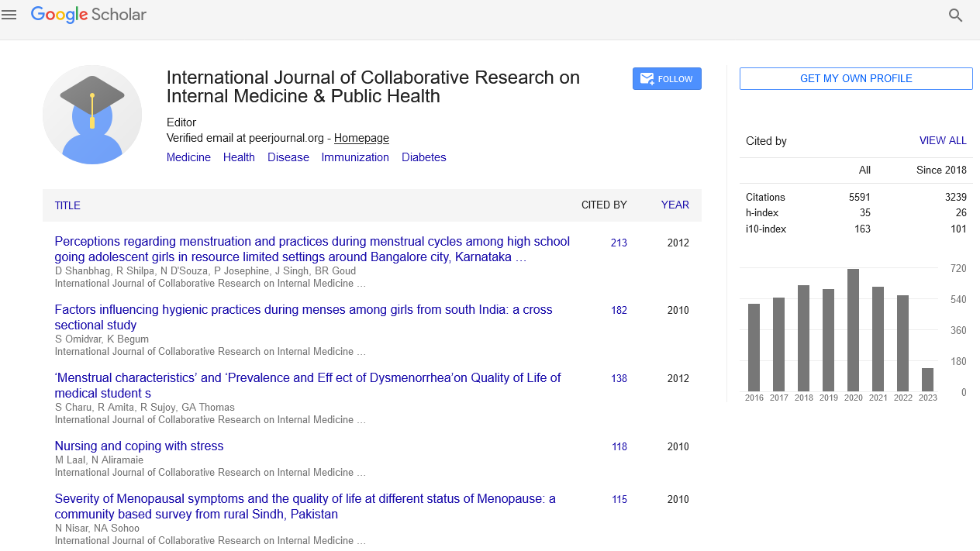The image size is (980, 551).
Task: Sort publications by Title column
Action: pos(67,205)
